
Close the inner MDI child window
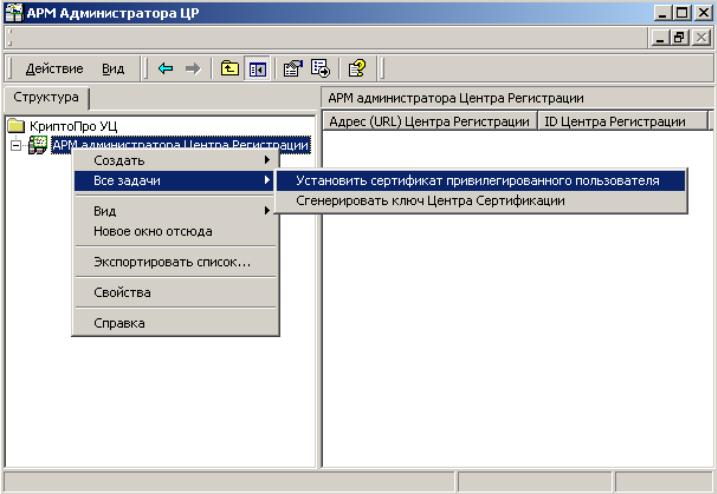pyautogui.click(x=701, y=38)
